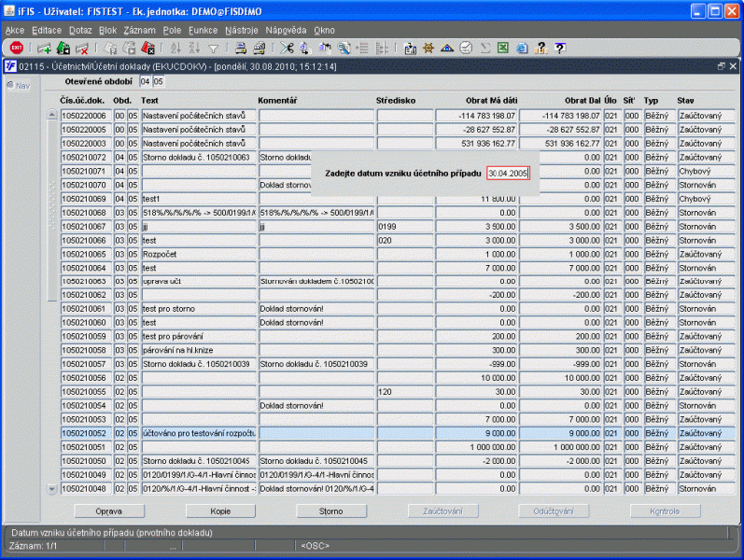Click the funnel filter icon
The height and width of the screenshot is (560, 744).
[x=214, y=49]
